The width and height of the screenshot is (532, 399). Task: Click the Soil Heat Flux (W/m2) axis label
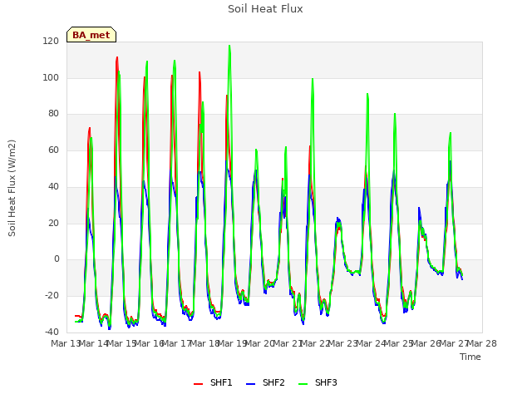point(12,188)
